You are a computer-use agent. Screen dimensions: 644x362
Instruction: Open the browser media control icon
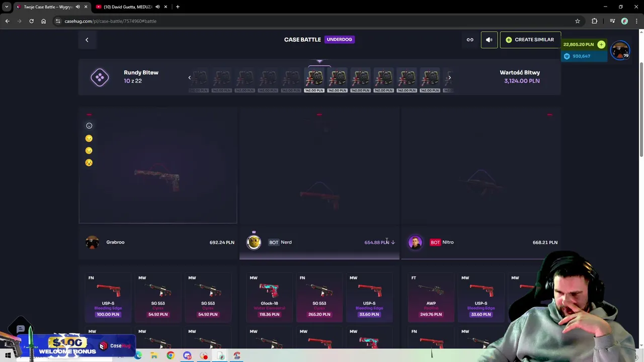click(x=612, y=21)
